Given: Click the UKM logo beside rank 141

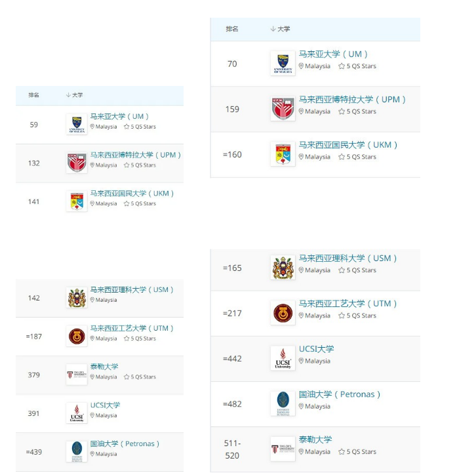Looking at the screenshot, I should (x=77, y=201).
